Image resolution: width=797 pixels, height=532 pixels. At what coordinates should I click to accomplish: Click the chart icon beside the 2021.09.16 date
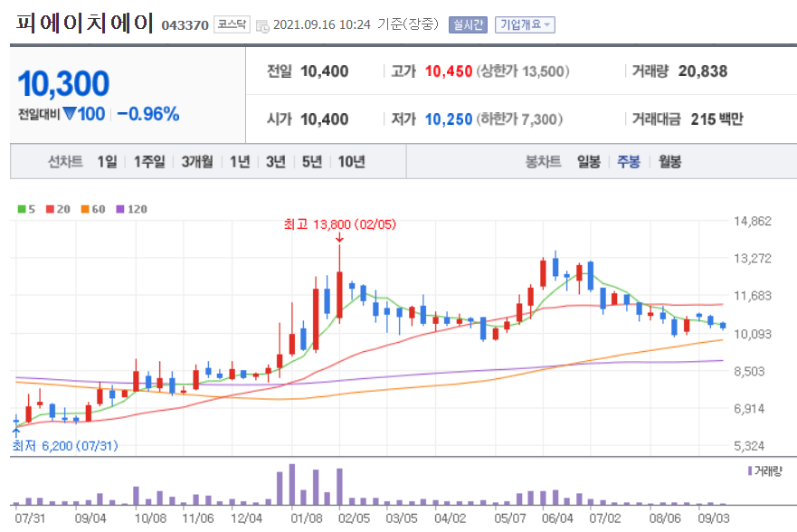pyautogui.click(x=263, y=25)
